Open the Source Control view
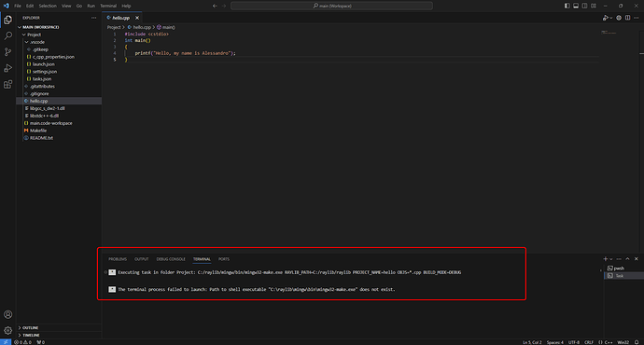Screen dimensions: 644x345 pyautogui.click(x=7, y=52)
